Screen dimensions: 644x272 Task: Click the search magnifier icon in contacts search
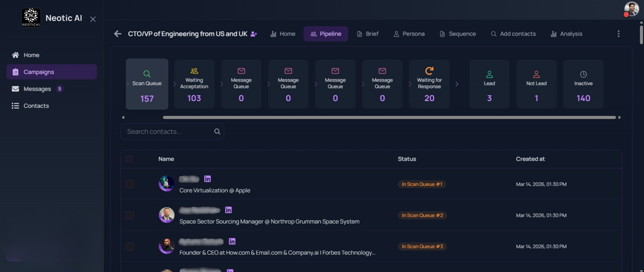click(217, 131)
